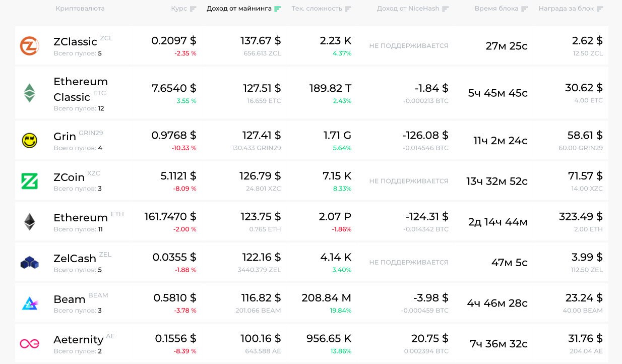Click the mining income 137.67 $

[x=261, y=40]
